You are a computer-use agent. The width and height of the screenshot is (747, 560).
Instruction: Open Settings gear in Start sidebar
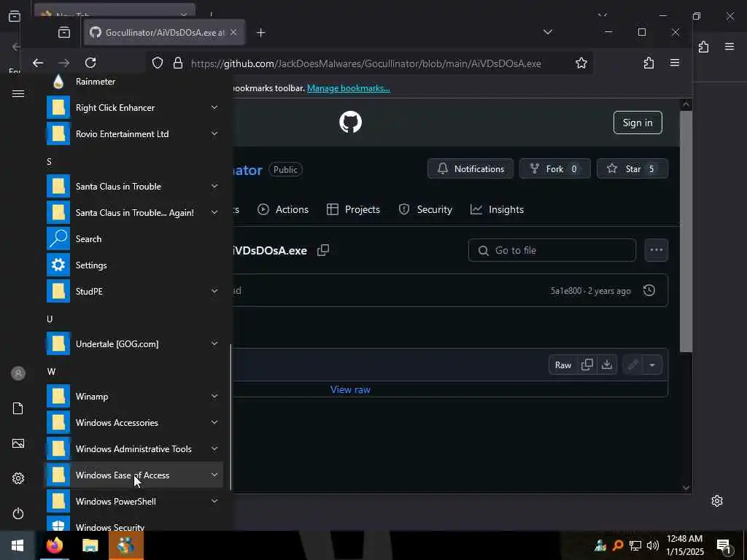[18, 478]
